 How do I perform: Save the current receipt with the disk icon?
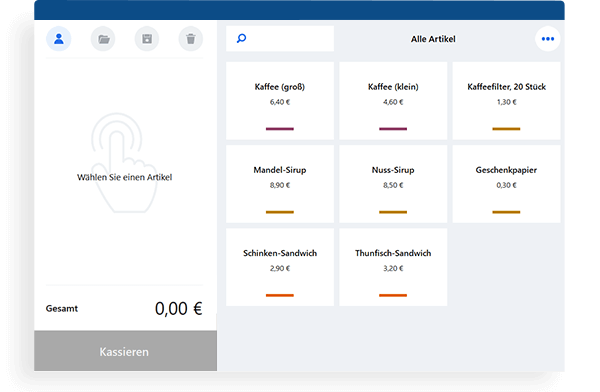tap(147, 39)
